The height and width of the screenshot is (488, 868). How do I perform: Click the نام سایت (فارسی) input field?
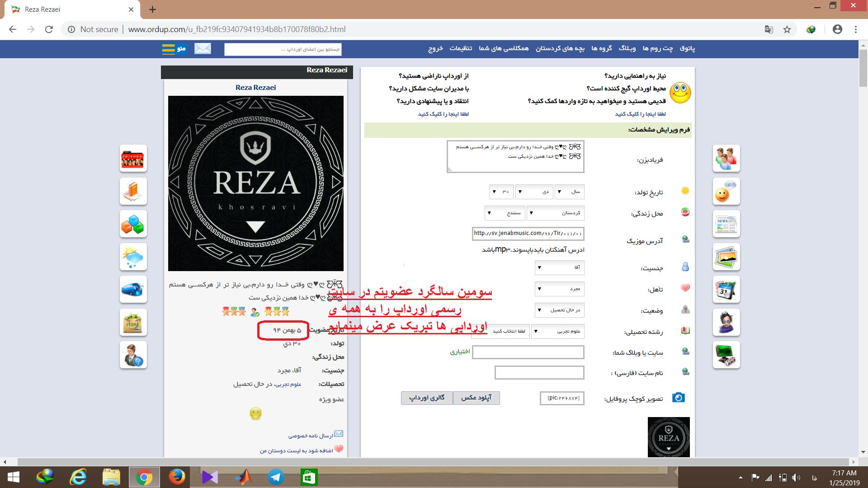pos(539,373)
